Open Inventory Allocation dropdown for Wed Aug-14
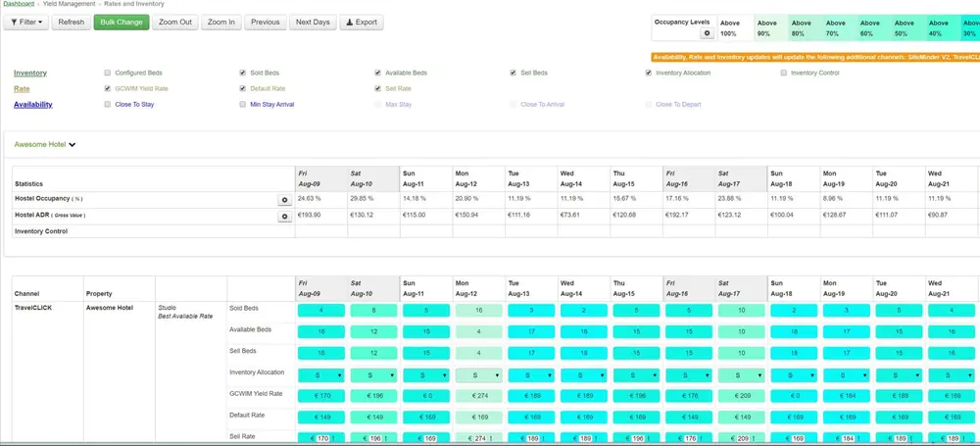 coord(584,375)
